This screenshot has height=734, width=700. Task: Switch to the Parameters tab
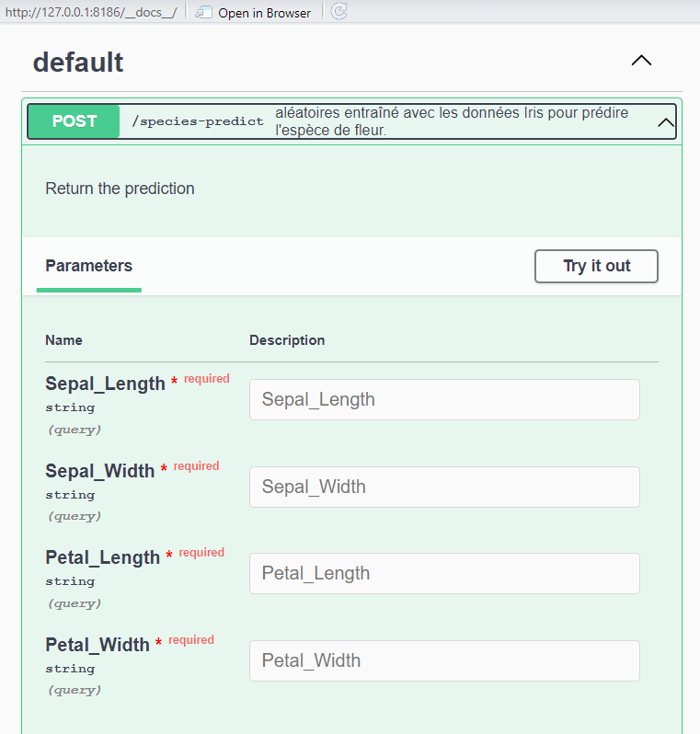88,266
